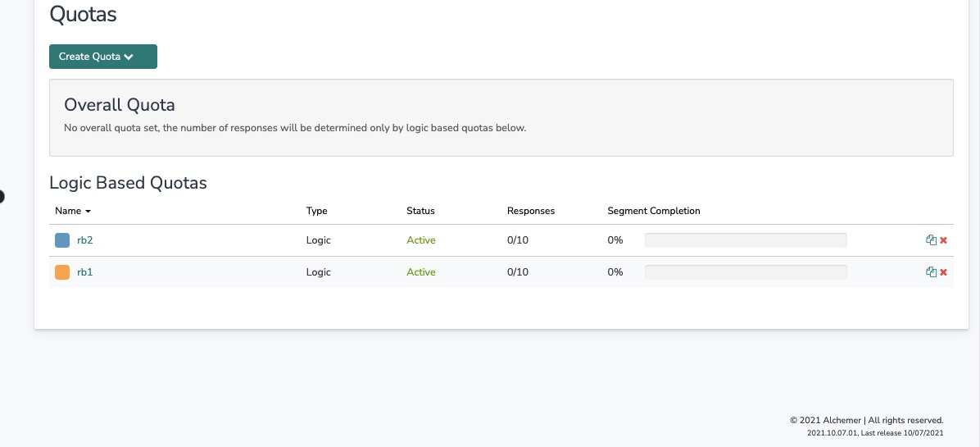Copy the rb2 quota
The width and height of the screenshot is (980, 447).
tap(931, 240)
